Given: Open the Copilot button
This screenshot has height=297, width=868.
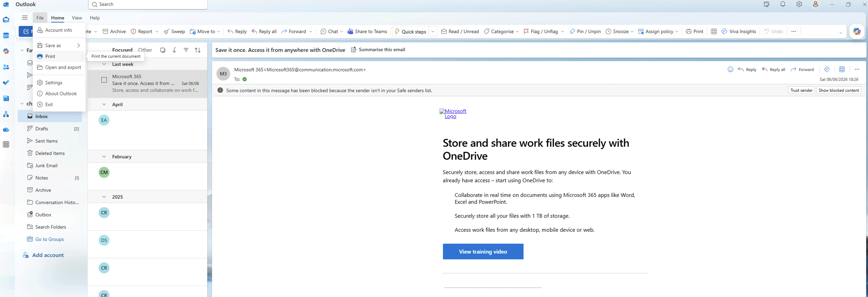Looking at the screenshot, I should click(x=857, y=32).
